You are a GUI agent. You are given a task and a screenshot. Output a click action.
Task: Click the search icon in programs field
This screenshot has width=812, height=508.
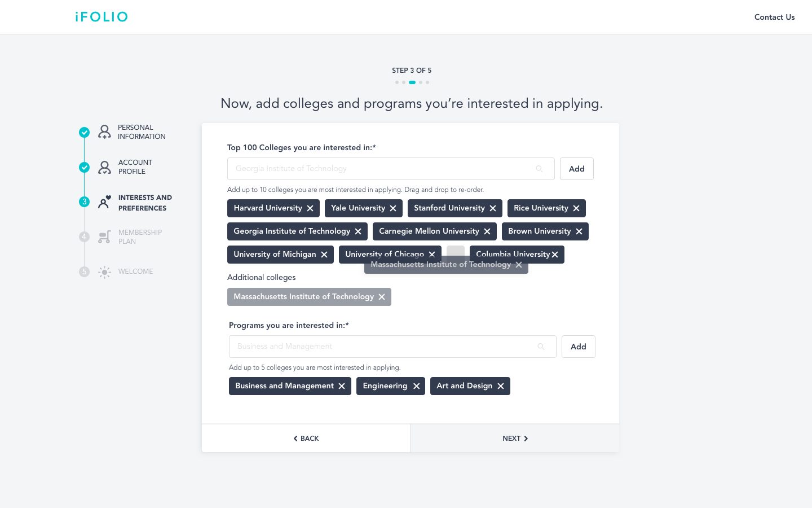tap(541, 347)
